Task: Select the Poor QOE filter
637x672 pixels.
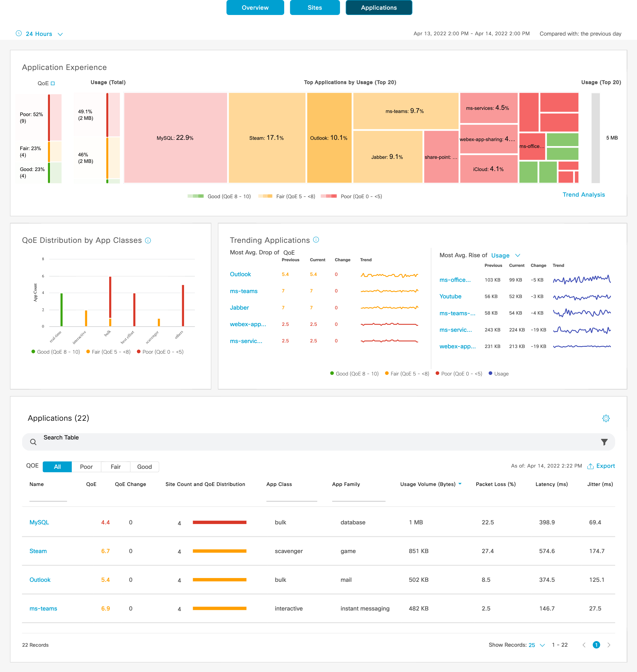Action: click(86, 467)
